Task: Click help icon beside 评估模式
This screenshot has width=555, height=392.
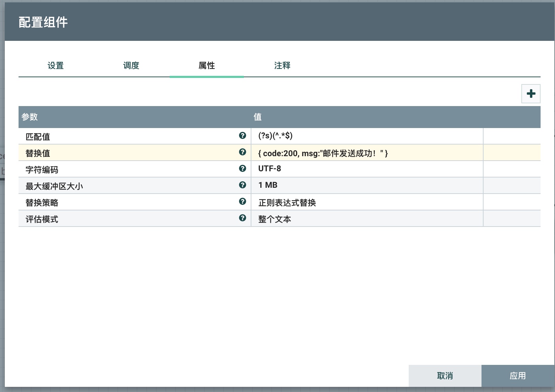Action: tap(242, 218)
